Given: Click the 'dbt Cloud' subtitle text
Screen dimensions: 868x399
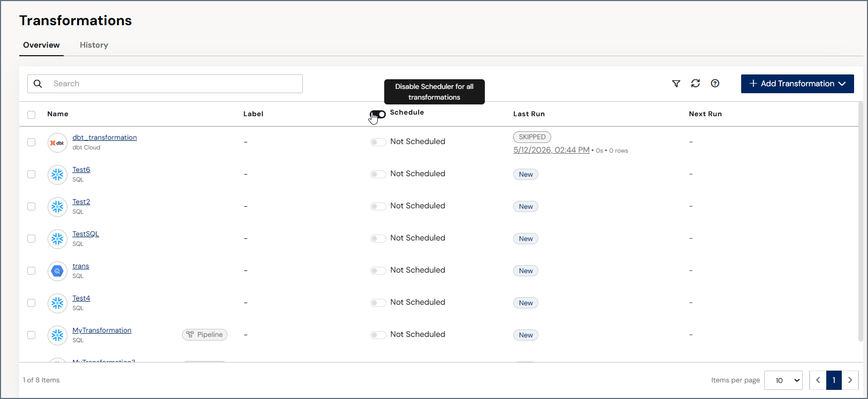Looking at the screenshot, I should click(x=86, y=148).
